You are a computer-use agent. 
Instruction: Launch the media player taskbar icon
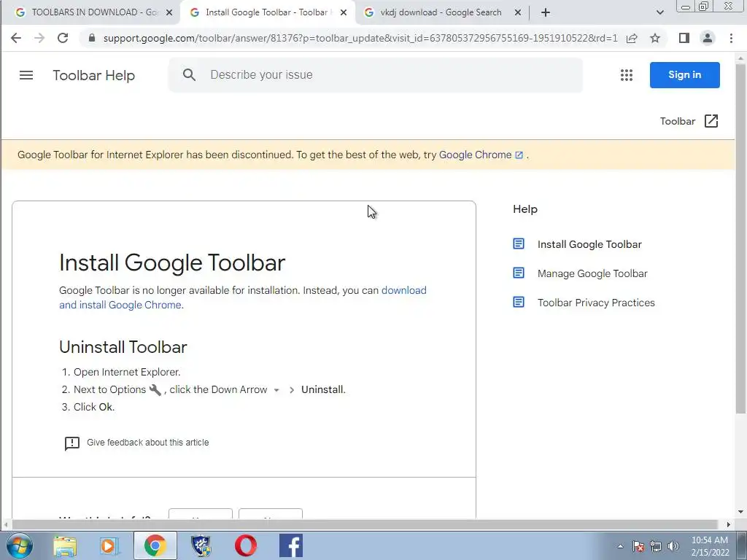[x=109, y=545]
